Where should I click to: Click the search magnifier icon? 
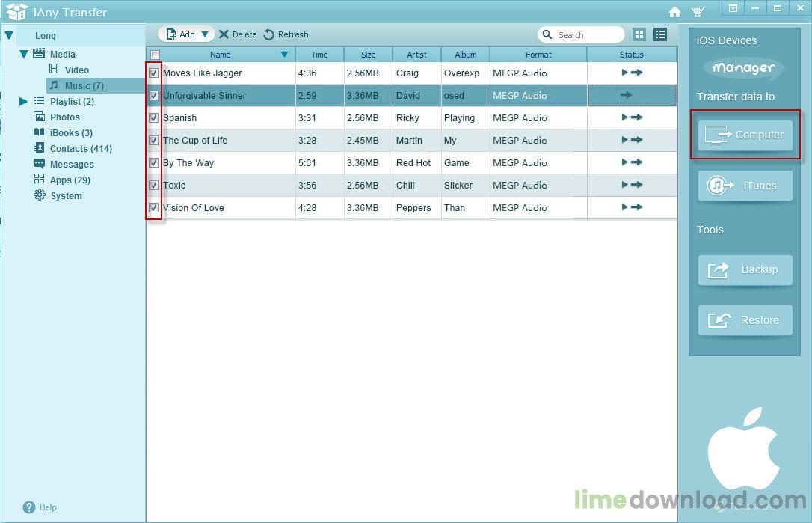point(547,34)
